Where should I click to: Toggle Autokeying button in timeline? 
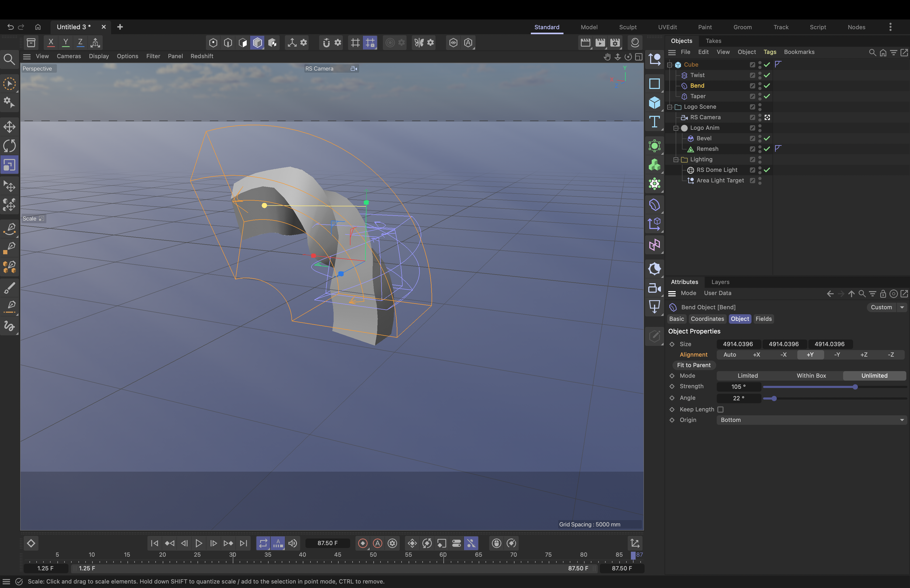coord(378,543)
